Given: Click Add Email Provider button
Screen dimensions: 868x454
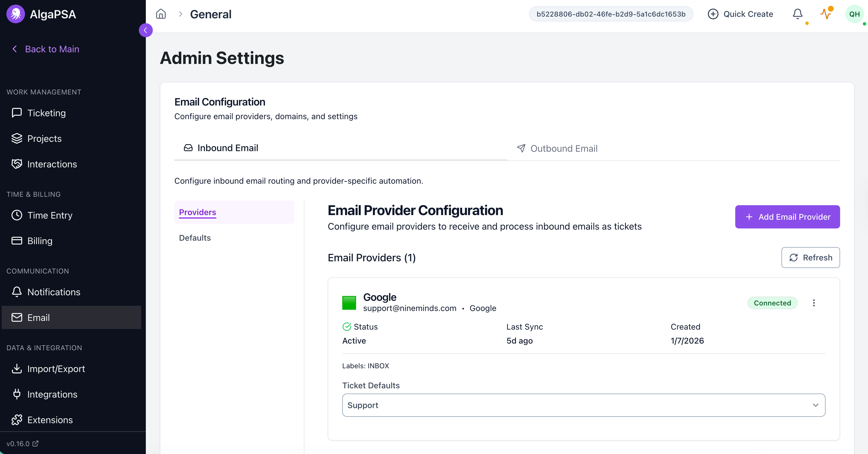Looking at the screenshot, I should click(x=787, y=217).
